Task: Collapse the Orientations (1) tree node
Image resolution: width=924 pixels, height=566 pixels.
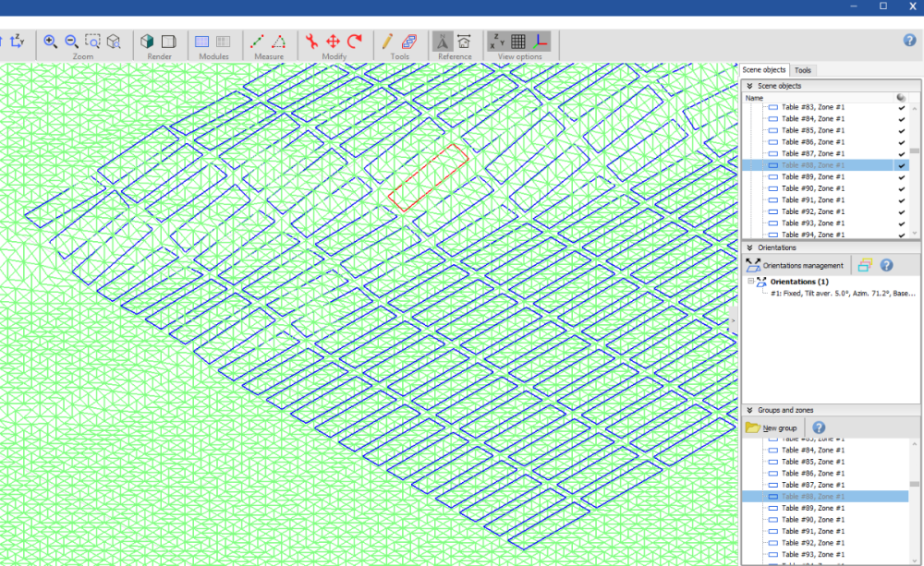Action: (x=751, y=282)
